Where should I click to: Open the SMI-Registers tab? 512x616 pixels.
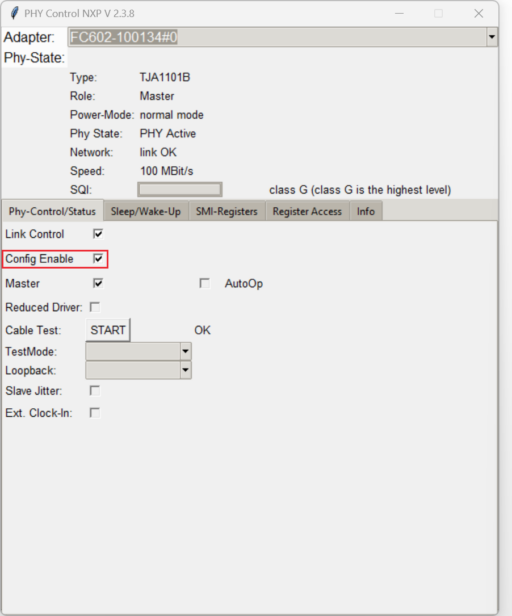[227, 211]
